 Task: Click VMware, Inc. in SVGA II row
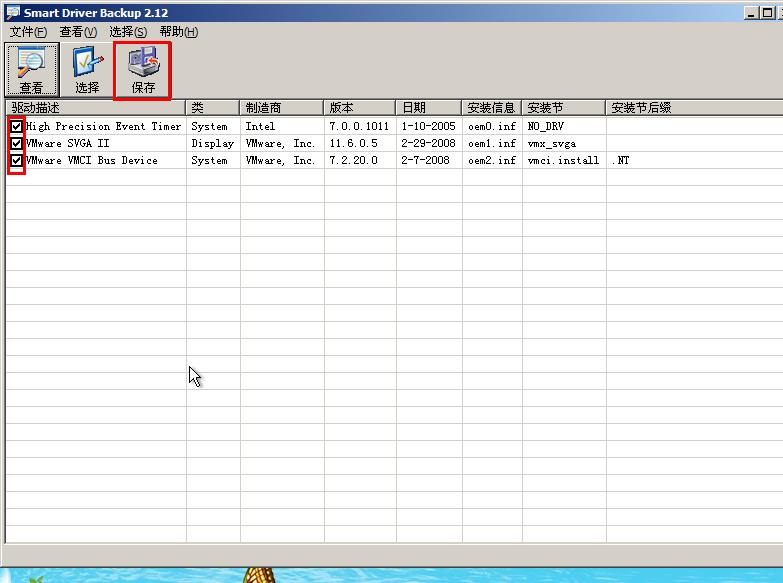point(280,143)
